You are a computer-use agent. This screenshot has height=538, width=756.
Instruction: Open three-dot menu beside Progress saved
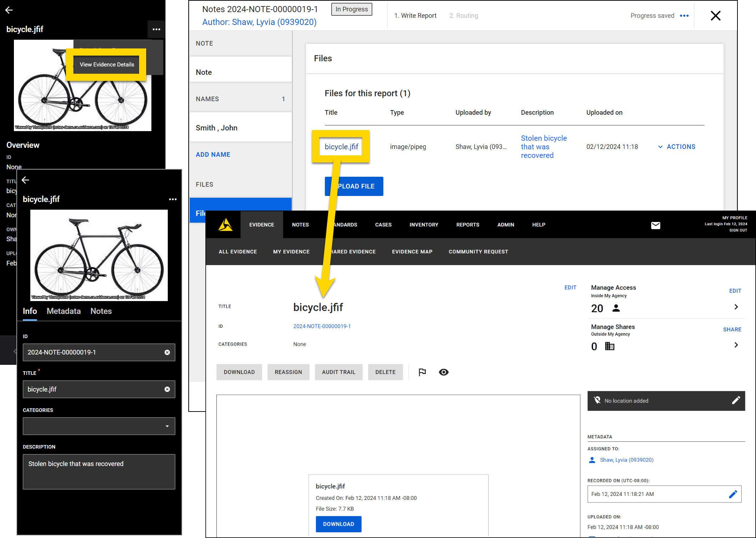[684, 16]
